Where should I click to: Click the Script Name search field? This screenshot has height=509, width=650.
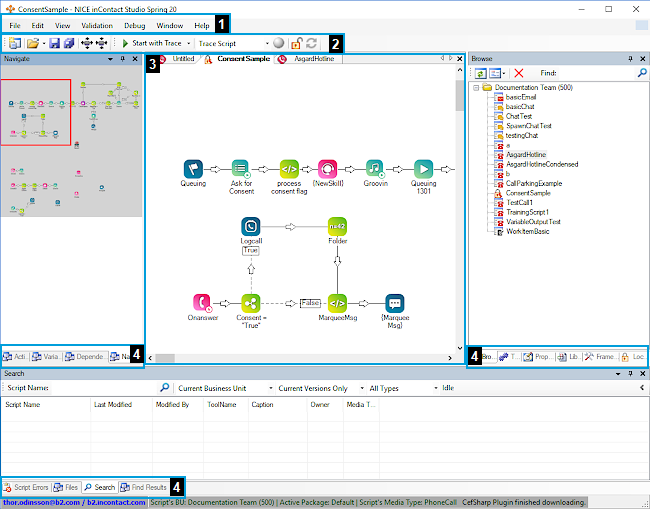coord(80,388)
